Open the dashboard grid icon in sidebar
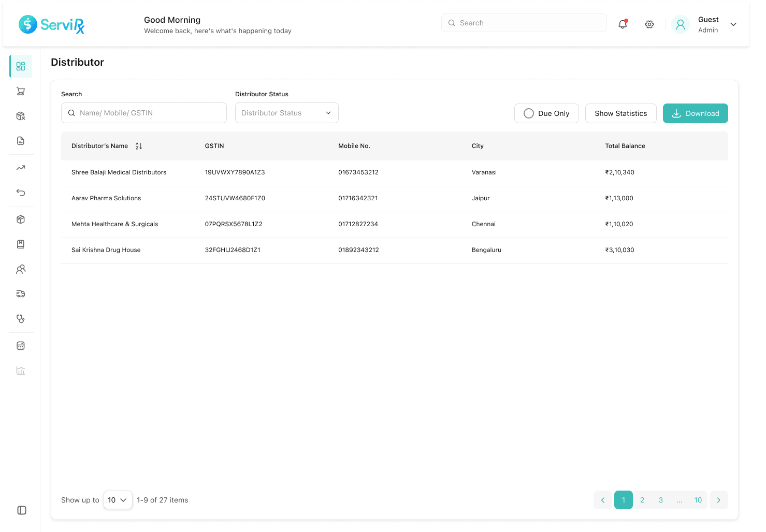 click(21, 66)
